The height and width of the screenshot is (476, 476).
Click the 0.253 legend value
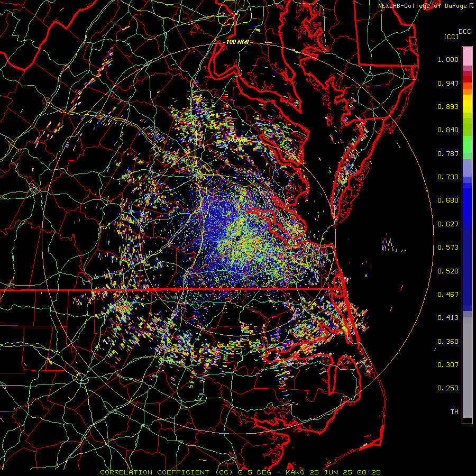click(x=448, y=388)
